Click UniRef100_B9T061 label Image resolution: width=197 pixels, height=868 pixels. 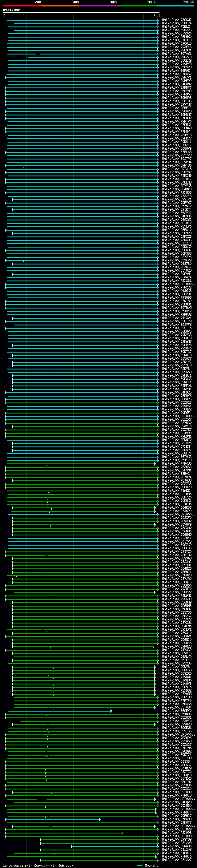pyautogui.click(x=177, y=54)
